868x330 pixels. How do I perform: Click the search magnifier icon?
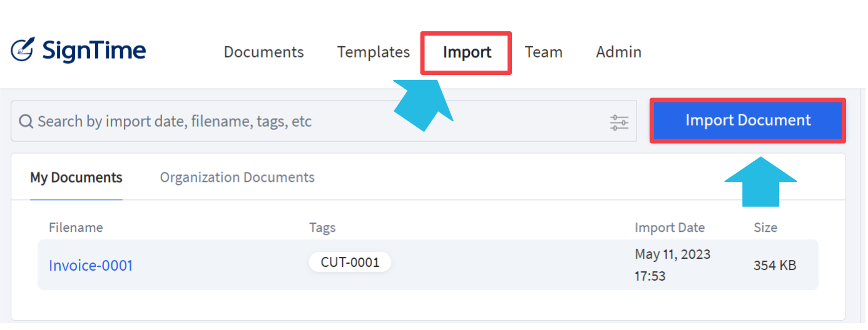[x=26, y=121]
